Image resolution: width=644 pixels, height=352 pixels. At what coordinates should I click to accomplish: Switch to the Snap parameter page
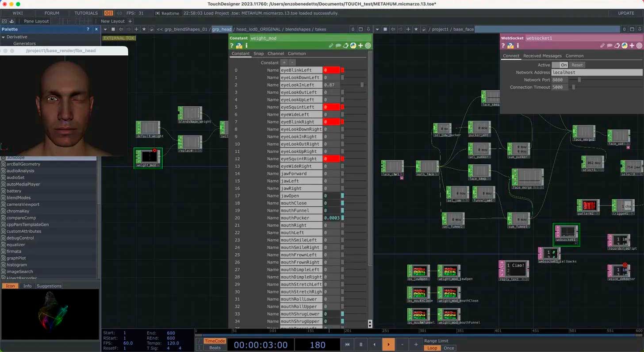(258, 54)
